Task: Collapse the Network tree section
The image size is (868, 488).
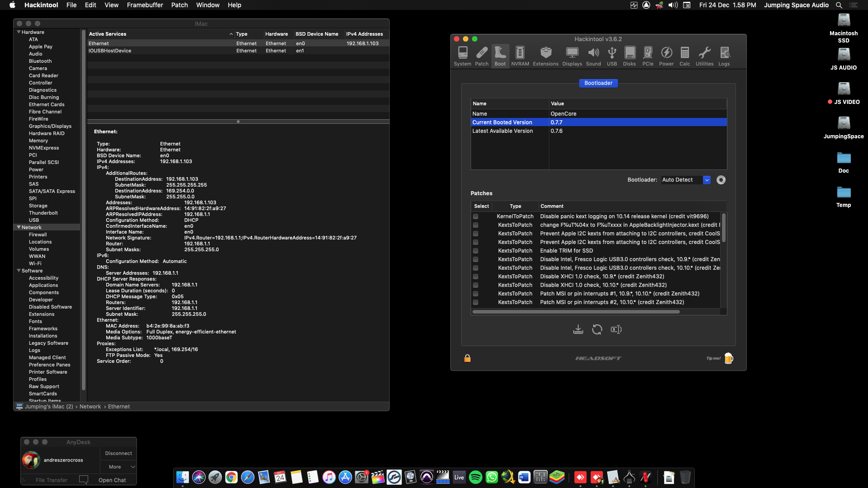Action: 19,227
